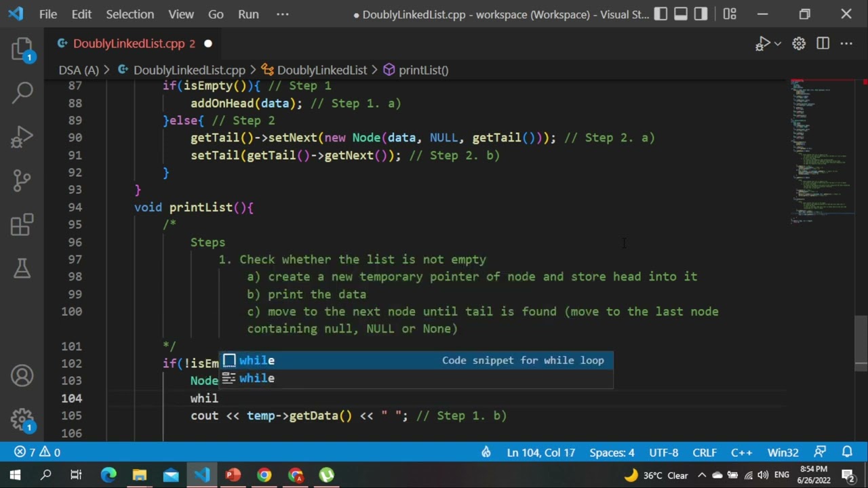868x488 pixels.
Task: Click the 36°C Clear weather widget
Action: (656, 475)
